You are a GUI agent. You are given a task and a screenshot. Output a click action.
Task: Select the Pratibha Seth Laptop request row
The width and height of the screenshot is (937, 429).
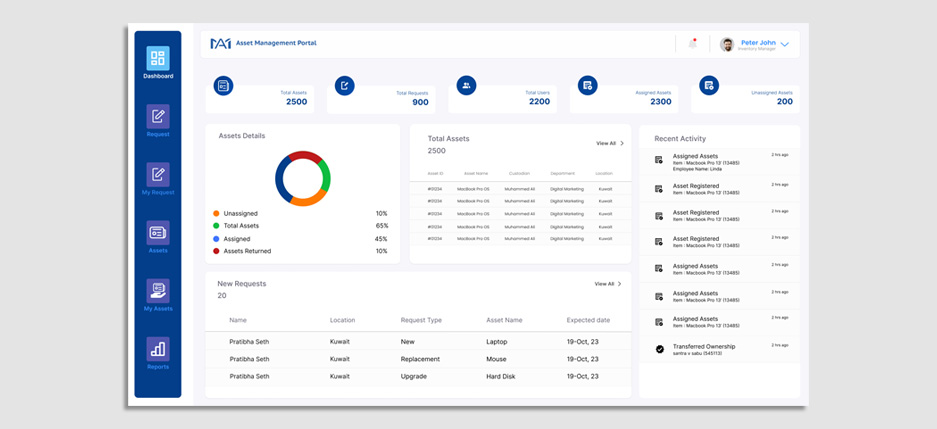[x=418, y=342]
